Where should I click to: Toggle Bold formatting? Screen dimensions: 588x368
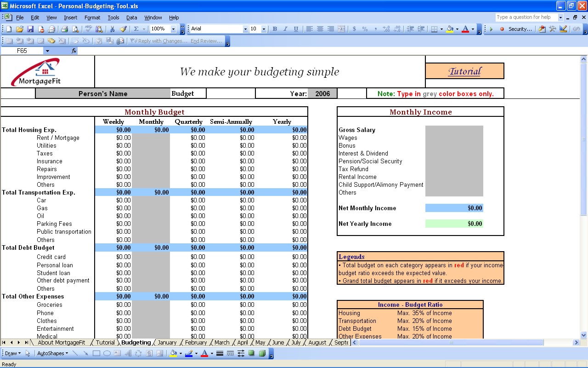pos(275,29)
